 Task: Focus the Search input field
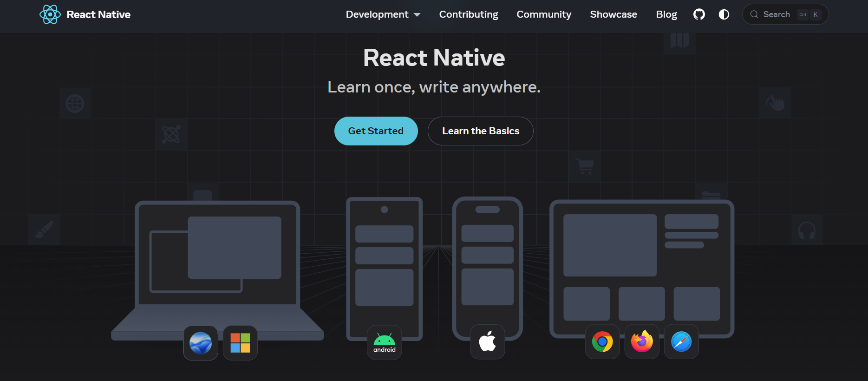[785, 14]
